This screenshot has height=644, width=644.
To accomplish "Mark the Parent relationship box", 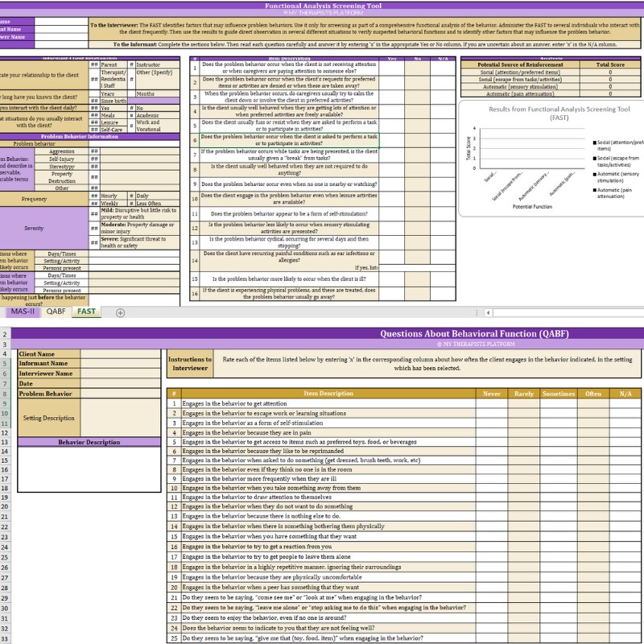I will (94, 64).
